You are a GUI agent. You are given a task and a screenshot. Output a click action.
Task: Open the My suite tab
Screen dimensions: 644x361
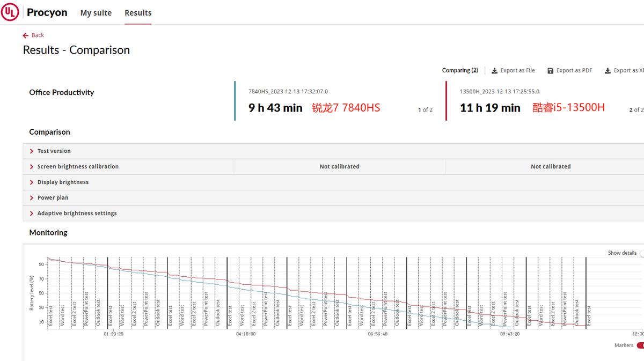96,13
